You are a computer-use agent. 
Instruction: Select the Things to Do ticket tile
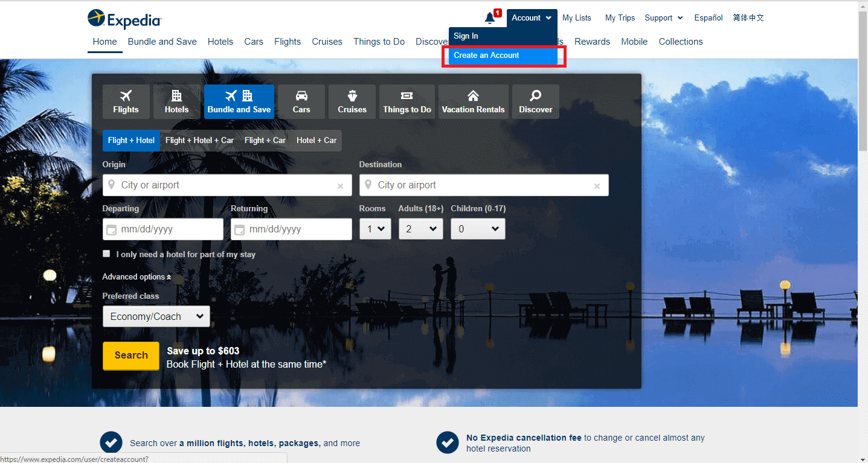coord(407,101)
